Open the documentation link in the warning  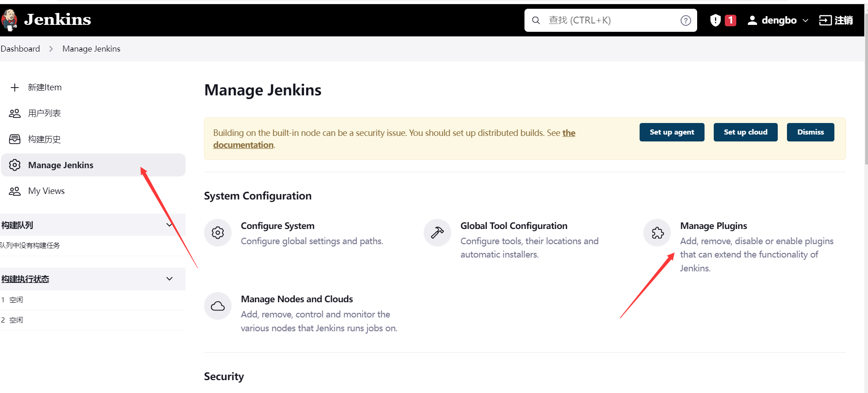pos(243,145)
